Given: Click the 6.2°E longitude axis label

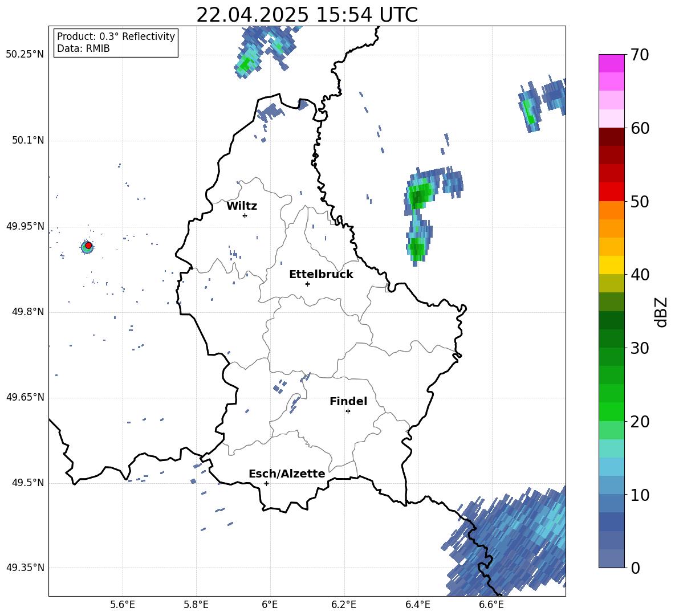Looking at the screenshot, I should click(344, 605).
